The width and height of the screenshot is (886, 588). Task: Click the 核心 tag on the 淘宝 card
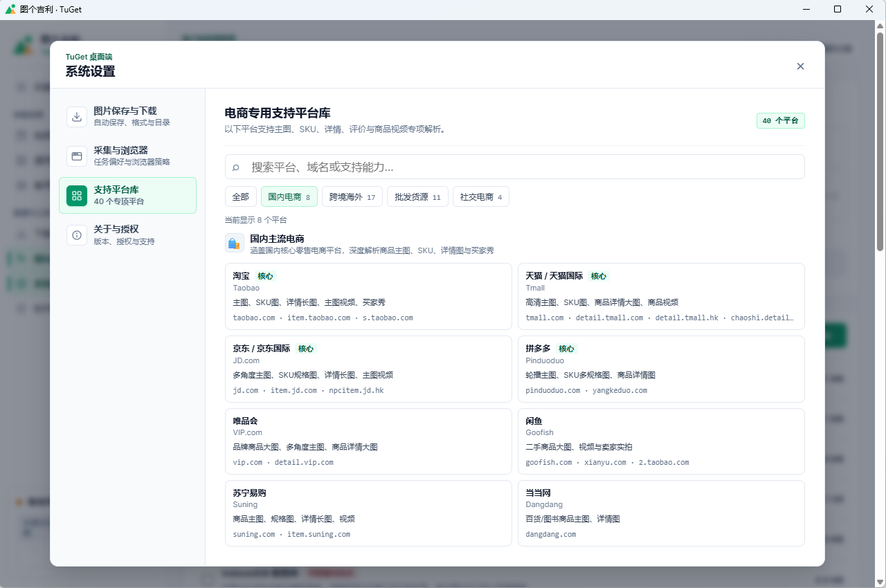coord(265,276)
